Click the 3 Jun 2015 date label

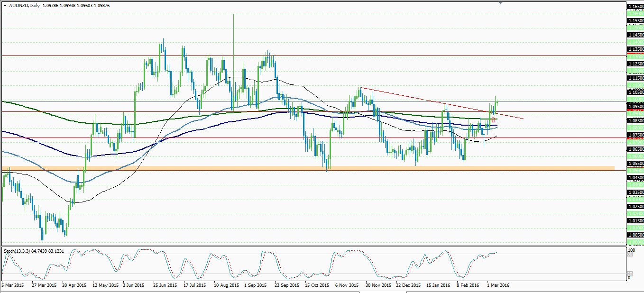tap(134, 285)
